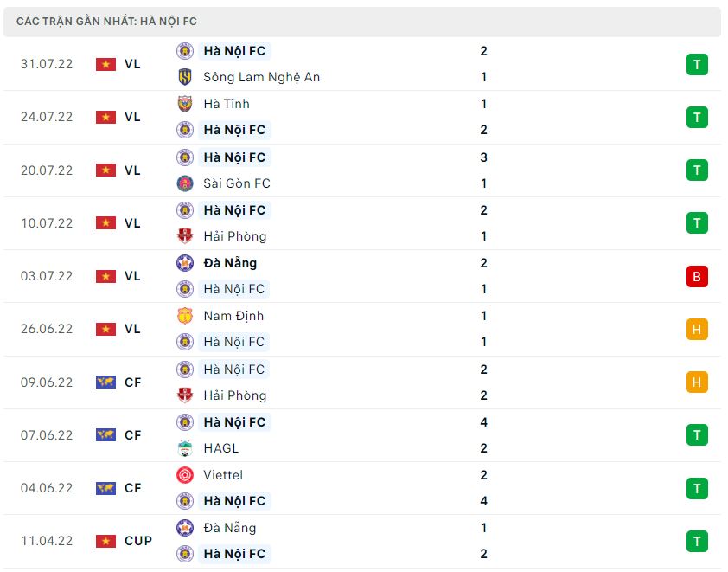Click the green T badge for the 31.07.22 match
This screenshot has height=572, width=728.
[x=697, y=64]
